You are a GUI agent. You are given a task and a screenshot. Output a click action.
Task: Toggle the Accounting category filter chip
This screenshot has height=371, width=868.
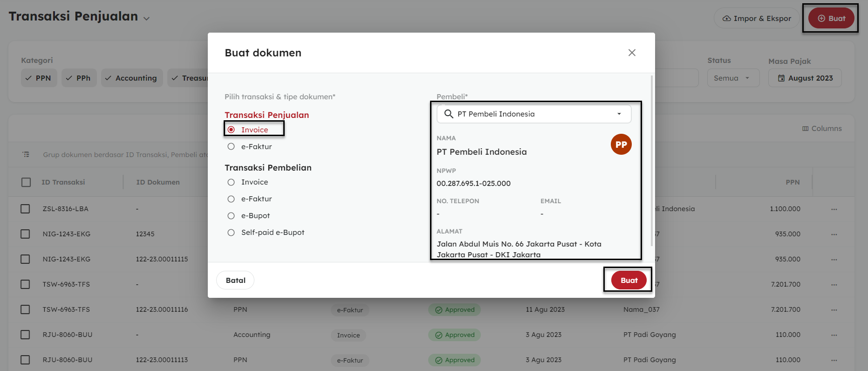[x=132, y=78]
